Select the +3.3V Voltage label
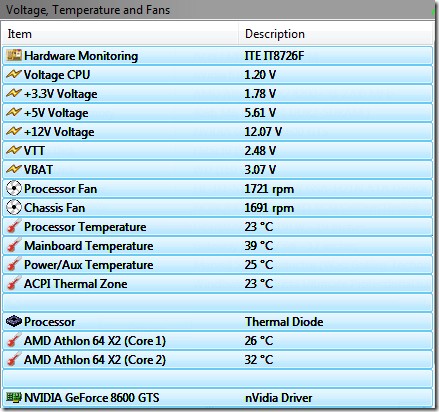 [61, 94]
